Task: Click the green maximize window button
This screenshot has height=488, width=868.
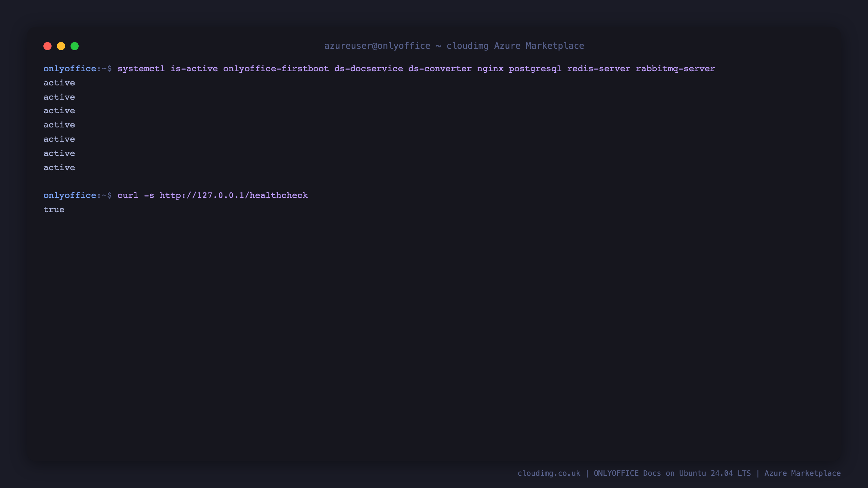Action: click(75, 46)
